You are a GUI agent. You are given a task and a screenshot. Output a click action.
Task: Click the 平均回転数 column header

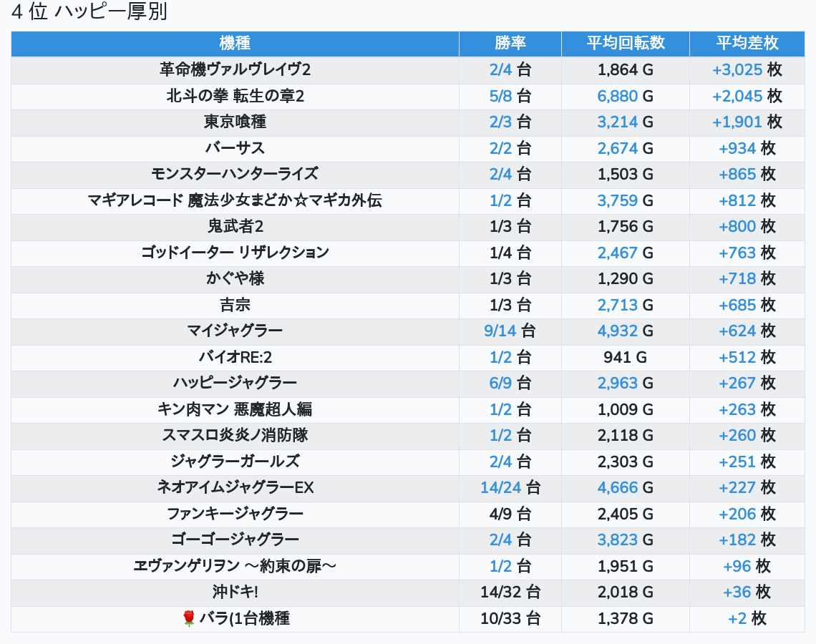point(625,43)
